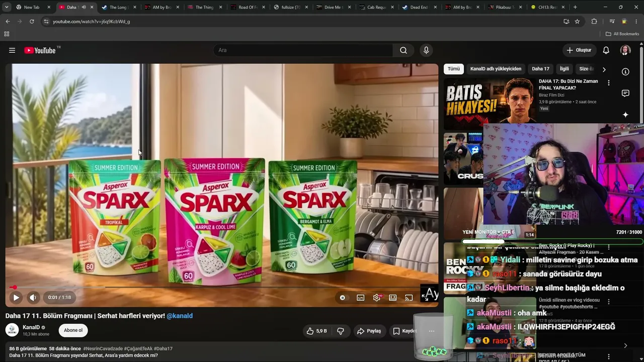
Task: Switch to the Pikabuu tab
Action: pyautogui.click(x=505, y=7)
